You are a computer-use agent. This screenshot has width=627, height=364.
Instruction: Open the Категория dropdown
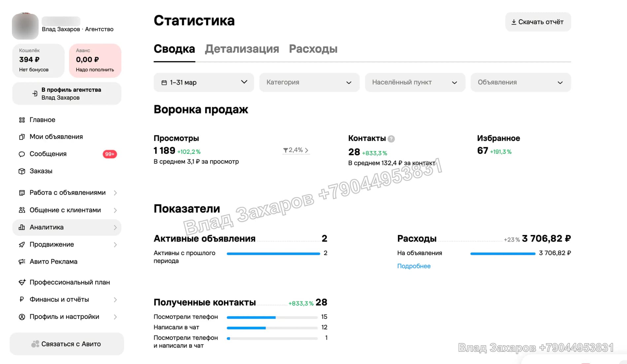tap(309, 83)
